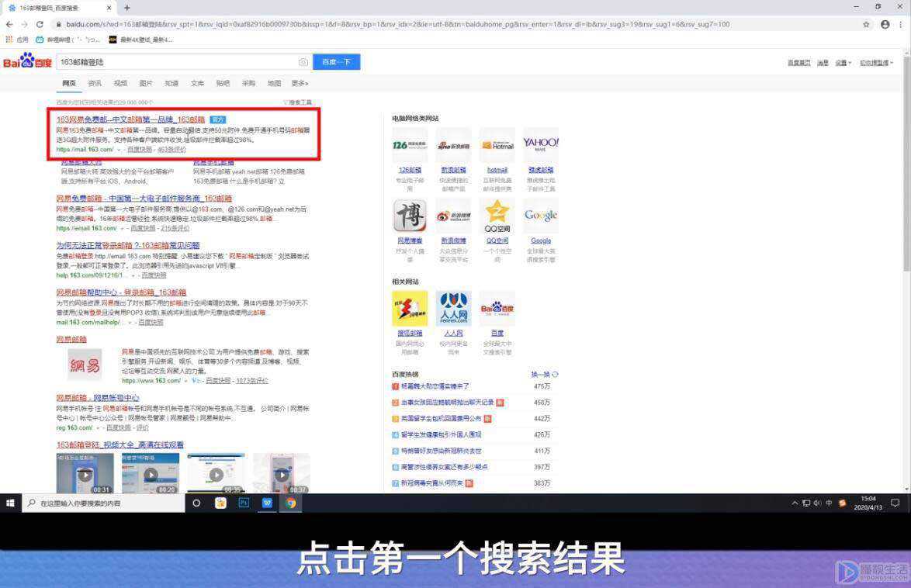Viewport: 911px width, 588px height.
Task: Open the 搜索工具 filter options
Action: [298, 102]
